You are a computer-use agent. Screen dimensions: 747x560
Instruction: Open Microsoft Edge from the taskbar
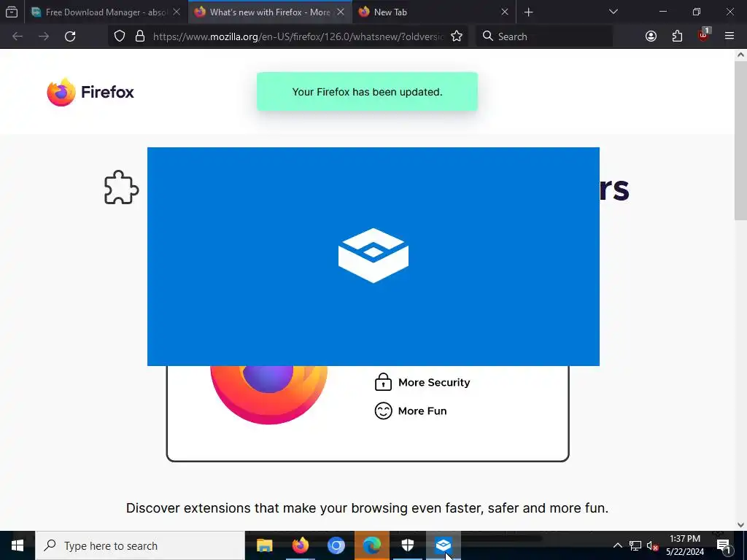371,545
